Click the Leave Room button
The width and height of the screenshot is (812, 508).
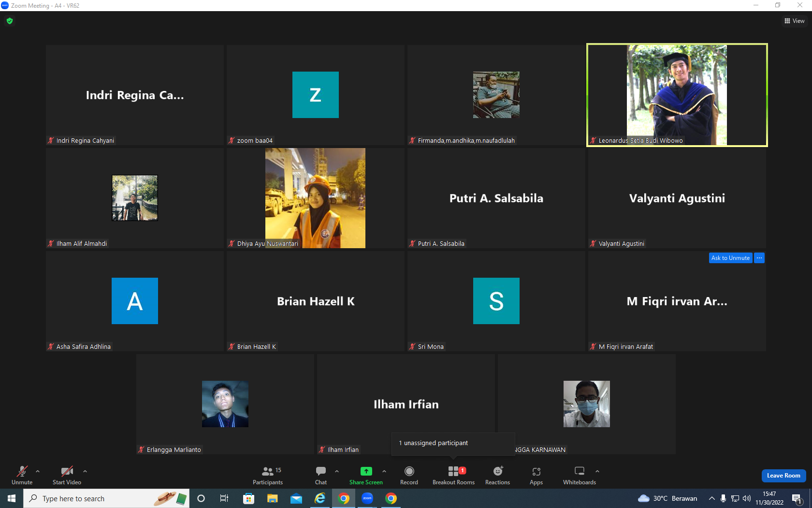click(x=783, y=476)
